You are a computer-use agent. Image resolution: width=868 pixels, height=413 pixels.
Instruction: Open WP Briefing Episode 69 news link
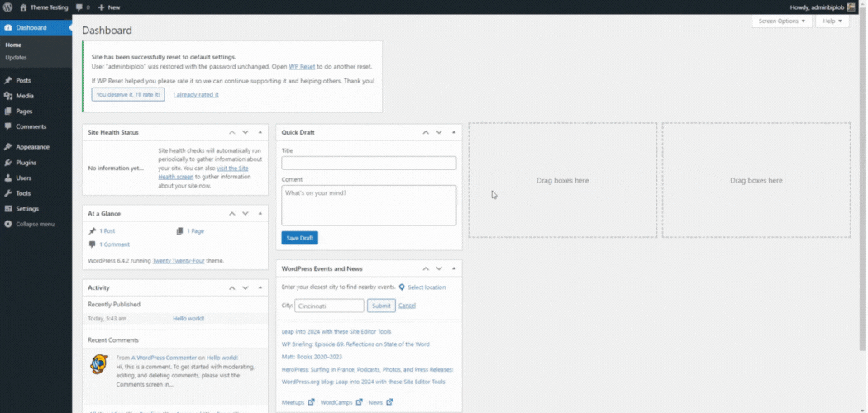355,344
